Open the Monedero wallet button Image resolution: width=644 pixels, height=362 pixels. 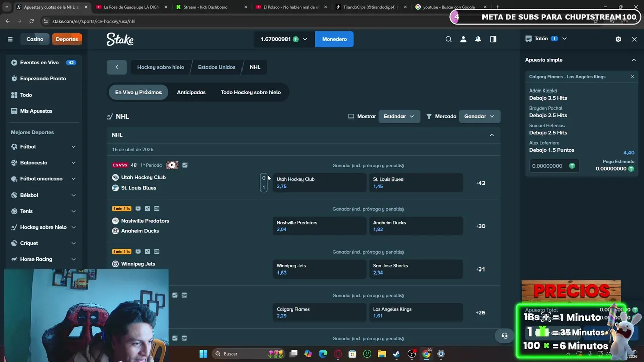tap(334, 39)
